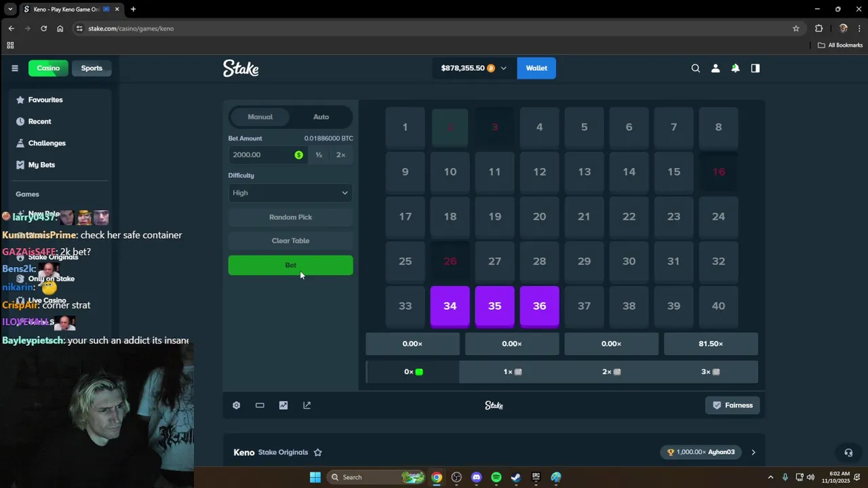
Task: Bookmark this page with the star icon
Action: [x=796, y=28]
